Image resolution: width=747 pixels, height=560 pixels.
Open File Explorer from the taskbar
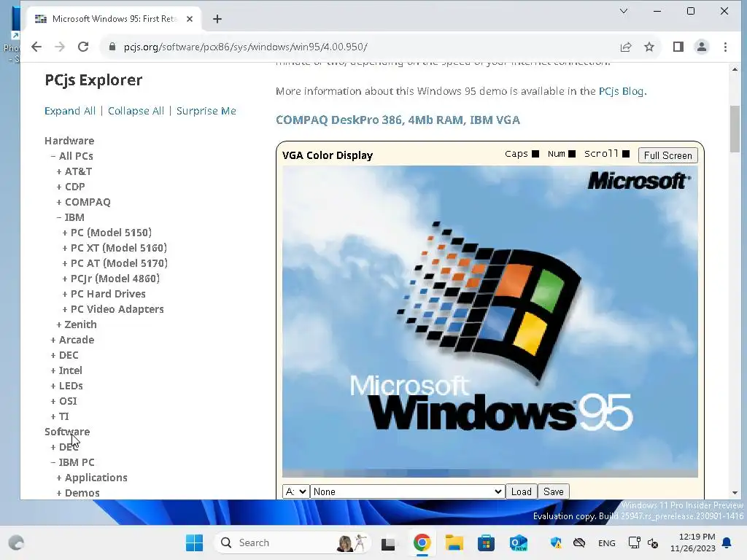point(454,542)
